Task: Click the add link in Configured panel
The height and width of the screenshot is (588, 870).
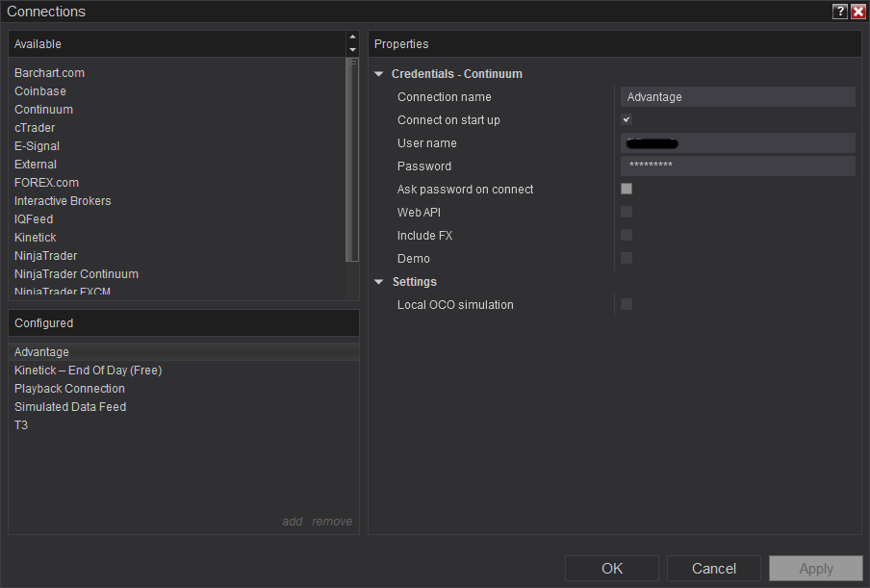Action: click(292, 522)
